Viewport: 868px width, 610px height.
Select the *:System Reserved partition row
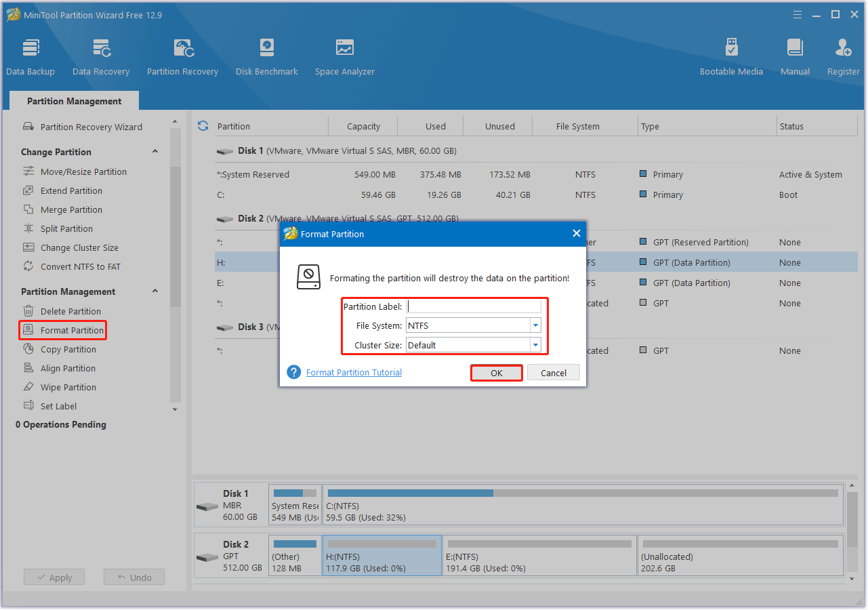point(536,174)
